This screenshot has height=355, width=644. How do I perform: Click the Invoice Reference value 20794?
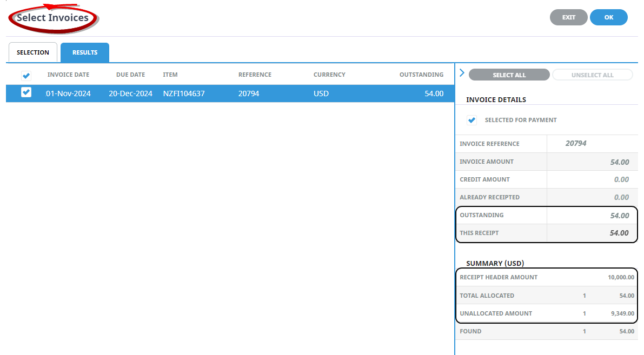576,144
